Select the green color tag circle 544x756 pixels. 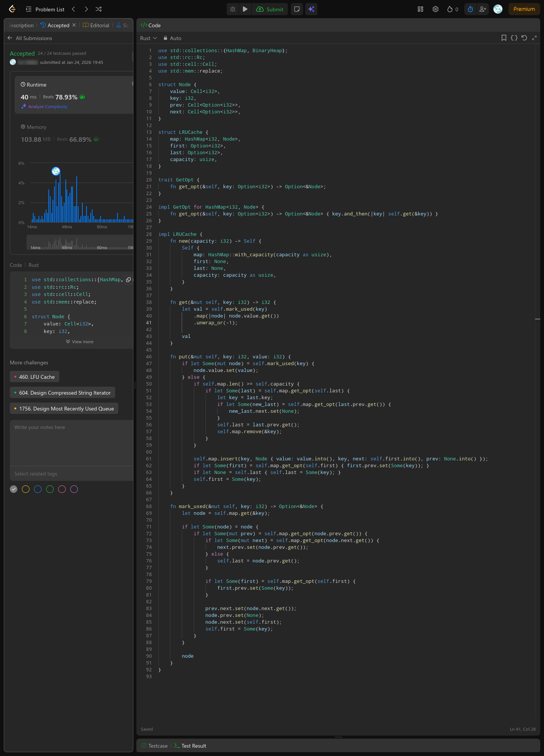coord(50,489)
